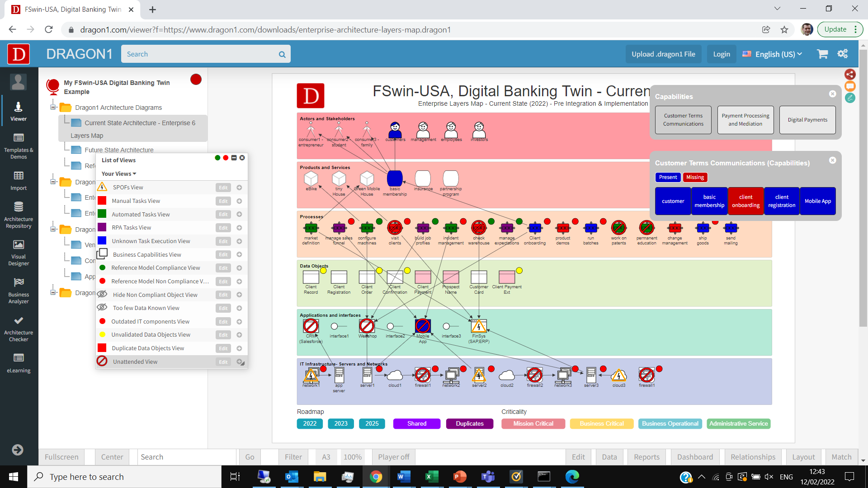Viewport: 868px width, 488px height.
Task: Open the Import sidebar tool
Action: [19, 181]
